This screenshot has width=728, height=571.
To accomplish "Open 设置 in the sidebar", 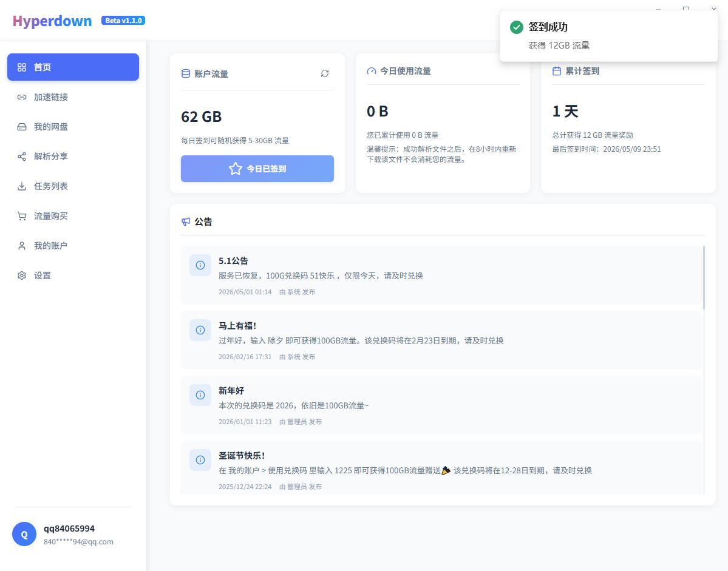I will pos(73,275).
